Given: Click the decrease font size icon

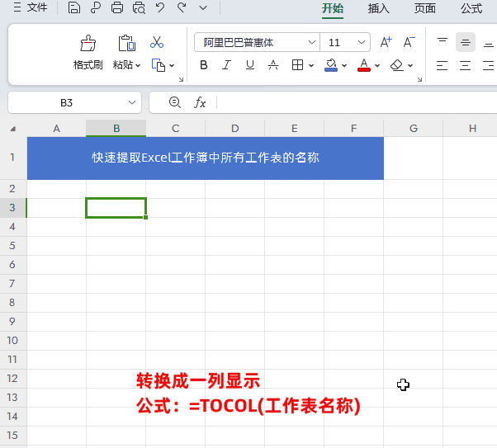Looking at the screenshot, I should (x=409, y=42).
